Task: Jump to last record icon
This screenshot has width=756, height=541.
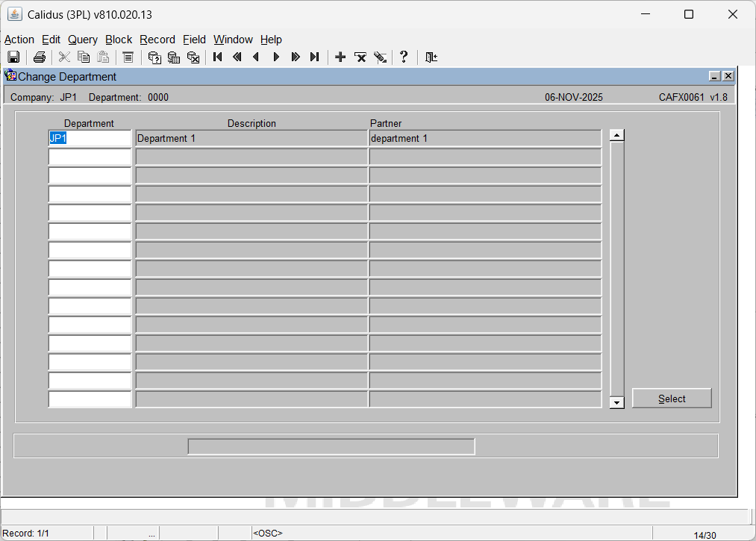Action: coord(315,57)
